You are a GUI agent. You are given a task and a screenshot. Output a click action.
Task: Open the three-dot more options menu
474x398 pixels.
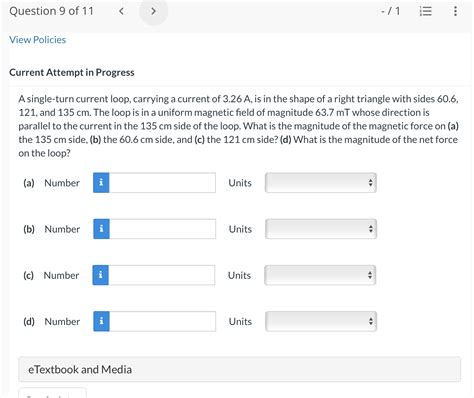(455, 11)
